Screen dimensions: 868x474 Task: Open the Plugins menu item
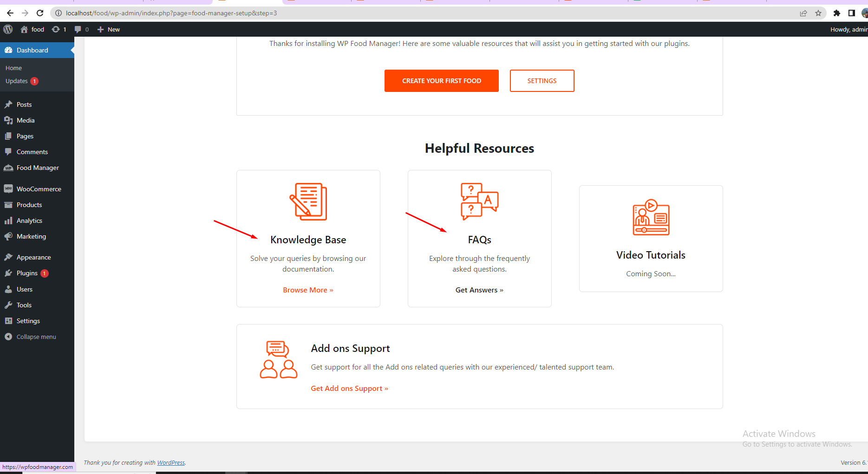click(x=37, y=273)
